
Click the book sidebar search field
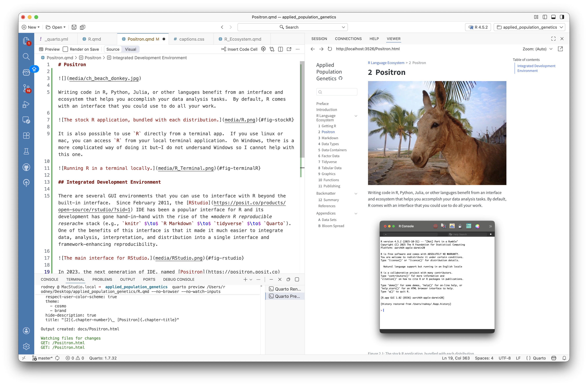coord(337,92)
